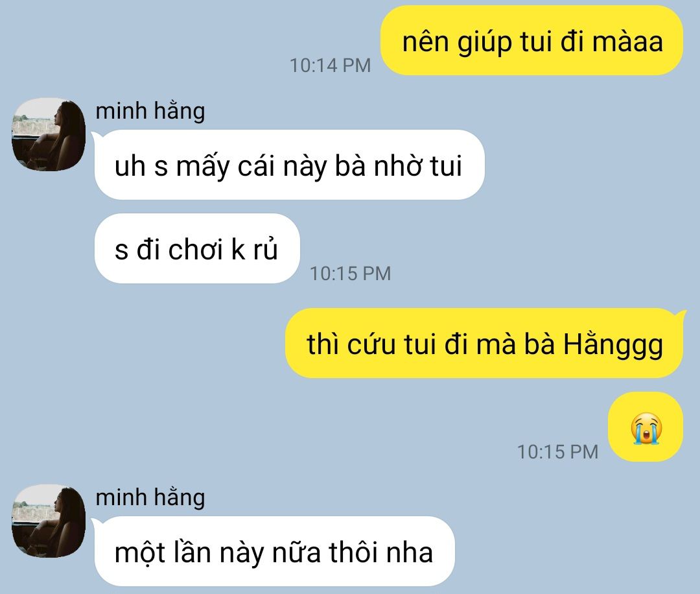Screen dimensions: 700x594
Task: Open minh hằng's profile picture at top
Action: click(48, 134)
